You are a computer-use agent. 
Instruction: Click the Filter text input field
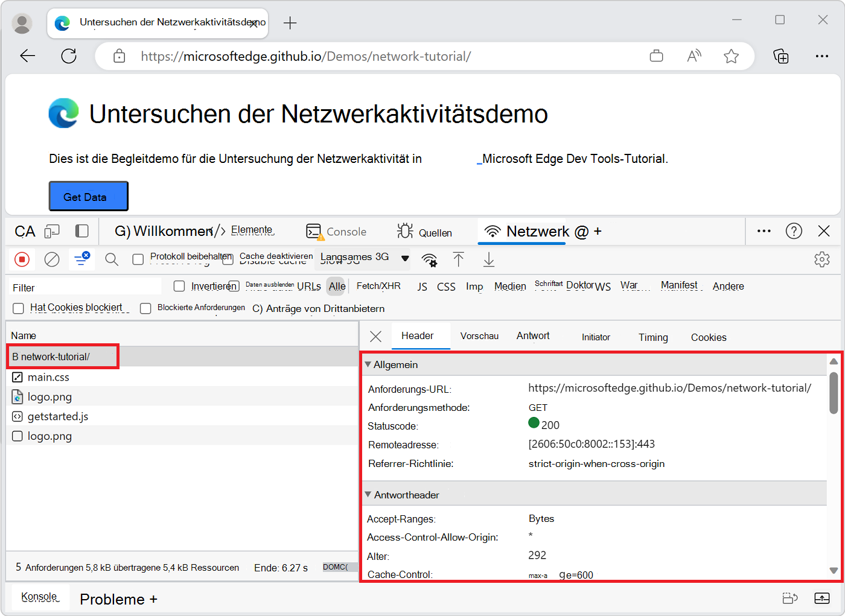point(84,287)
